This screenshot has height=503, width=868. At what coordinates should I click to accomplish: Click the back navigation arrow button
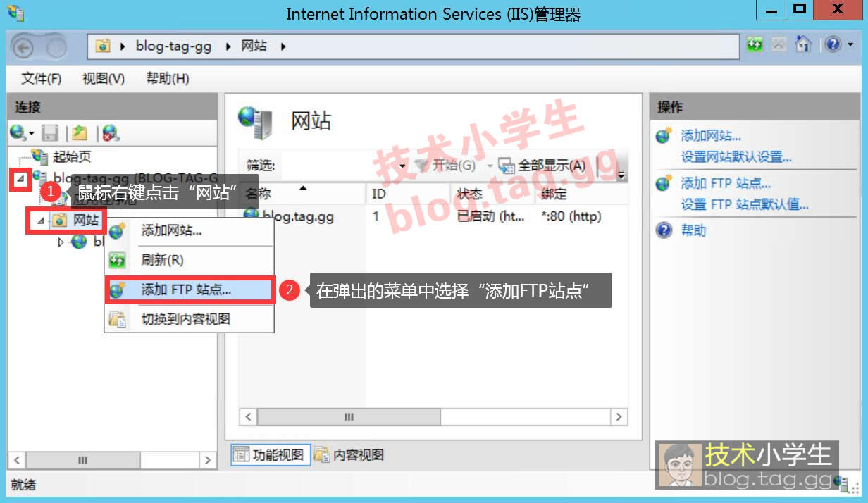point(25,47)
